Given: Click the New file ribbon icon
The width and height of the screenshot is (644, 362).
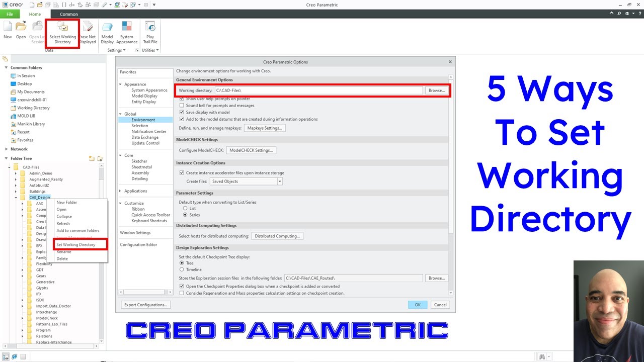Looking at the screenshot, I should 8,30.
